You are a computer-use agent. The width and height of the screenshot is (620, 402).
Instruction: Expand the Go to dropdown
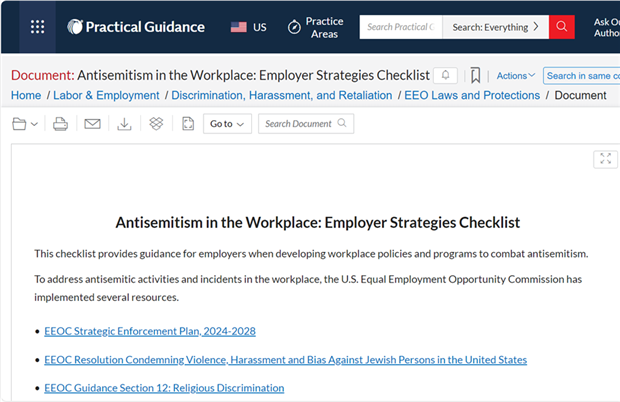tap(227, 124)
